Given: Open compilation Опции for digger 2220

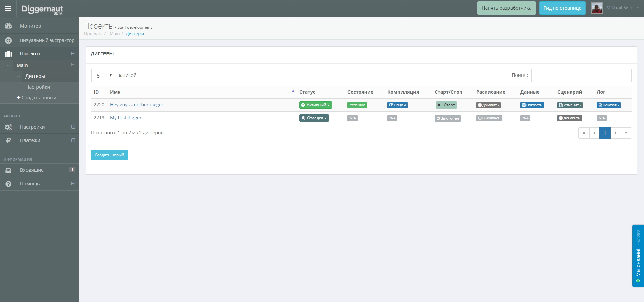Looking at the screenshot, I should tap(397, 105).
